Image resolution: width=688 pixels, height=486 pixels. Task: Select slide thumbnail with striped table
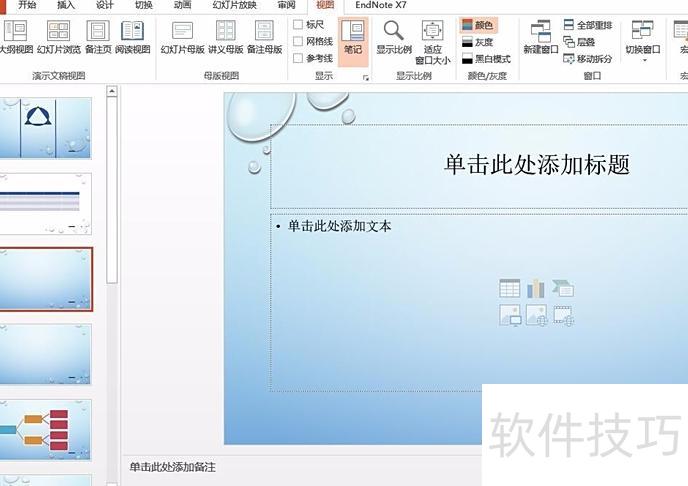click(46, 204)
